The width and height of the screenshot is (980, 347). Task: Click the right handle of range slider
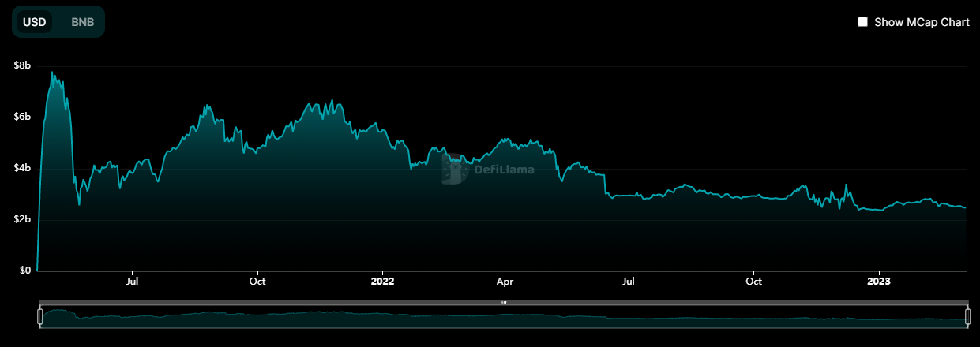967,317
